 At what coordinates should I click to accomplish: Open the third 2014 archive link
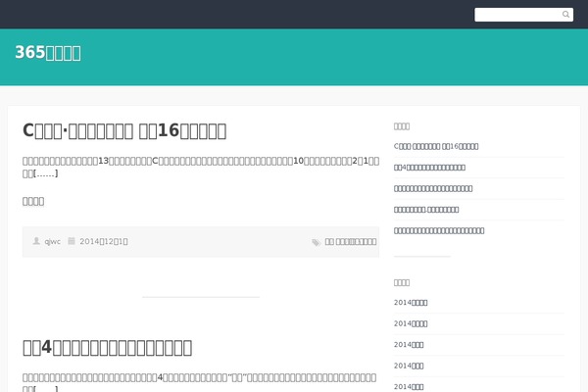[409, 344]
